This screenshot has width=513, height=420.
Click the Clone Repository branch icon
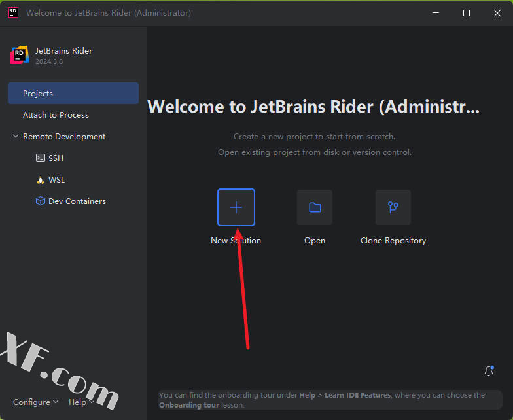[x=393, y=207]
